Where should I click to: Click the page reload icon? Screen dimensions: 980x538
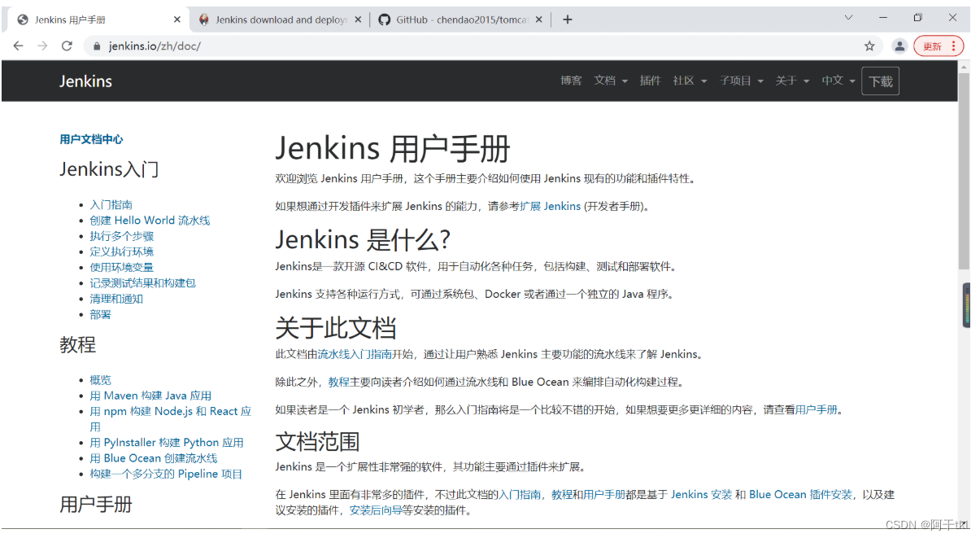coord(68,46)
